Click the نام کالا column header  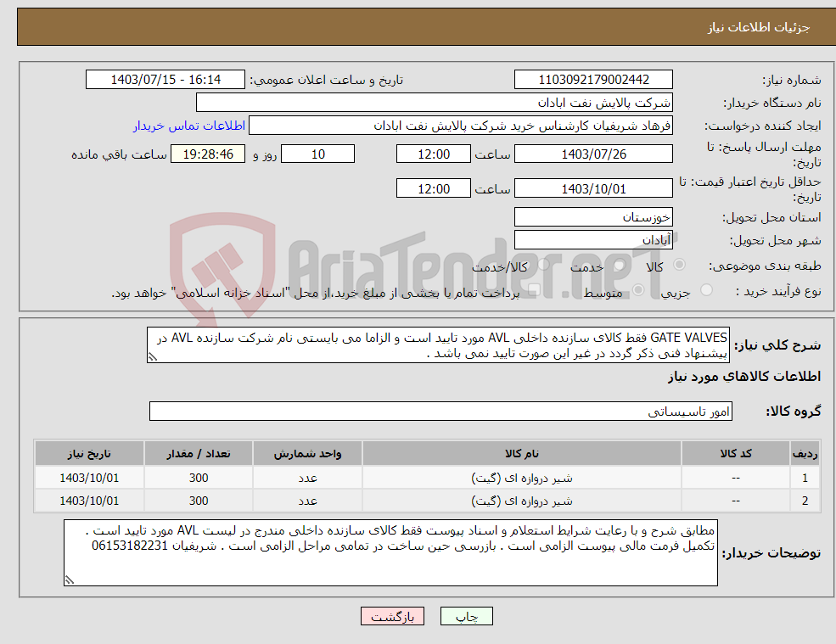coord(522,454)
